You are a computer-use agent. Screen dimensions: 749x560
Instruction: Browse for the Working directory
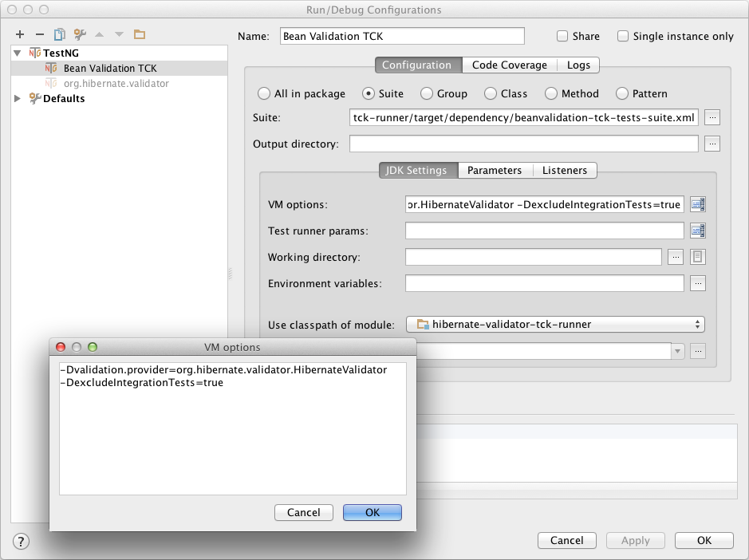(676, 257)
